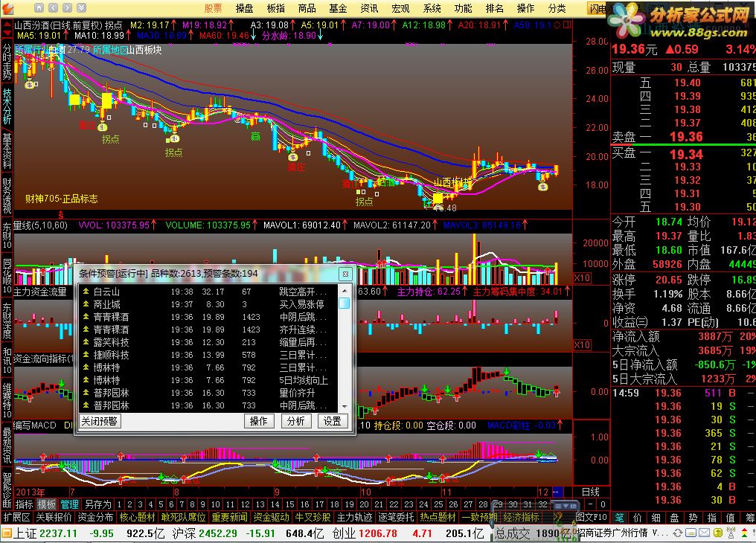Click the signal antenna status bar icon
The height and width of the screenshot is (543, 756).
(x=731, y=533)
